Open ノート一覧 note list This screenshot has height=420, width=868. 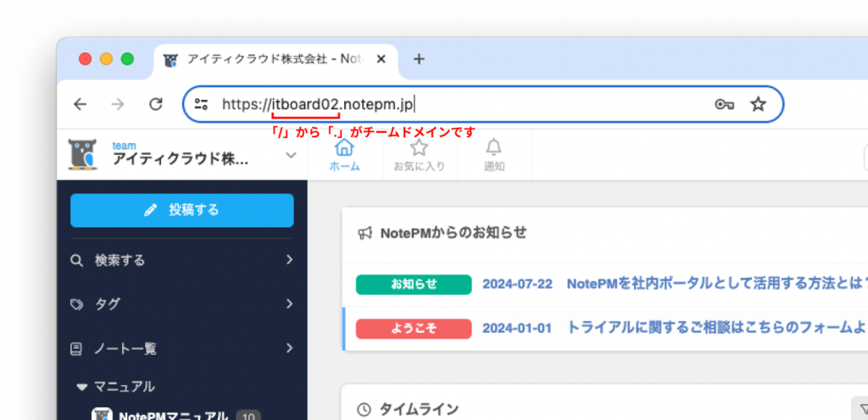pyautogui.click(x=181, y=348)
